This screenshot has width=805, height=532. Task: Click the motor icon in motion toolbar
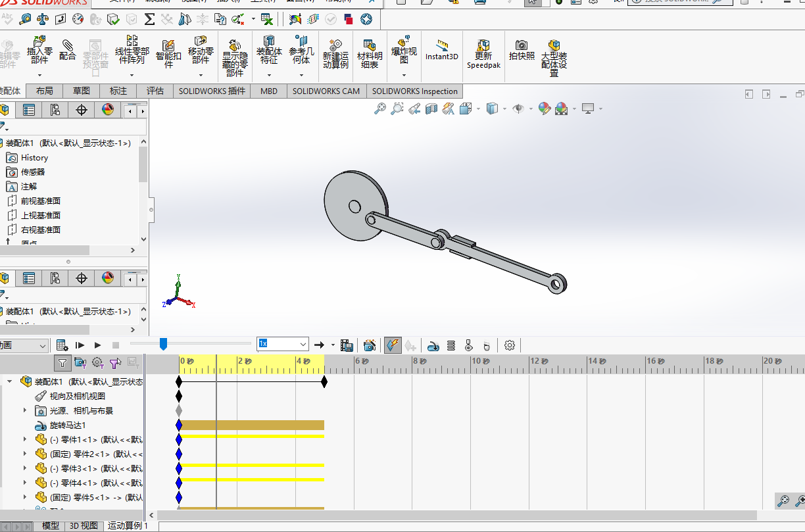pos(433,345)
